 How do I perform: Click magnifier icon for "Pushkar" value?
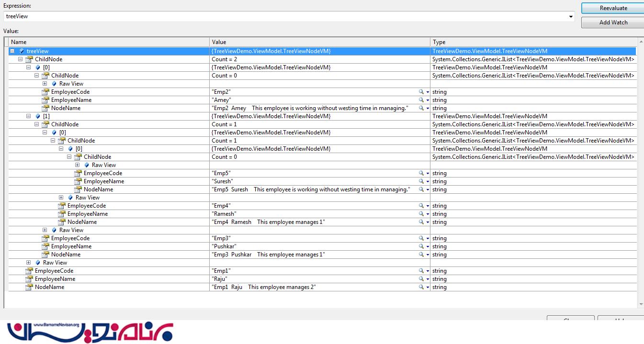(421, 246)
